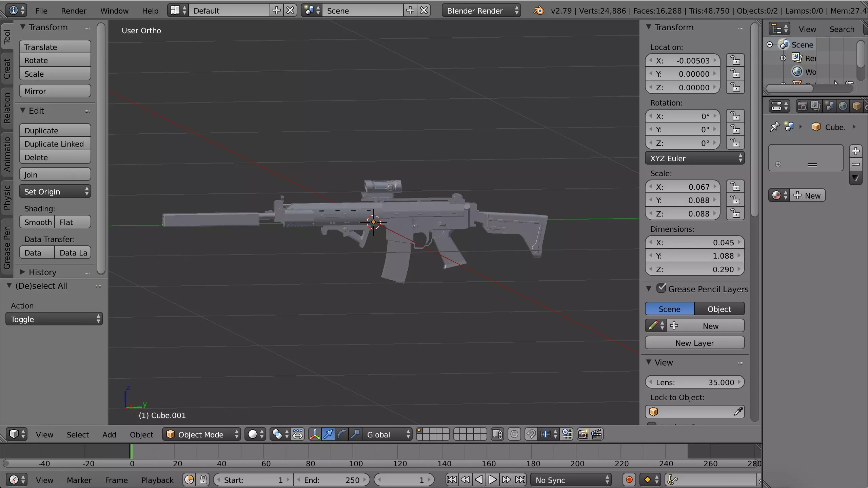Click the eyedropper in Lock to Object
868x488 pixels.
738,412
